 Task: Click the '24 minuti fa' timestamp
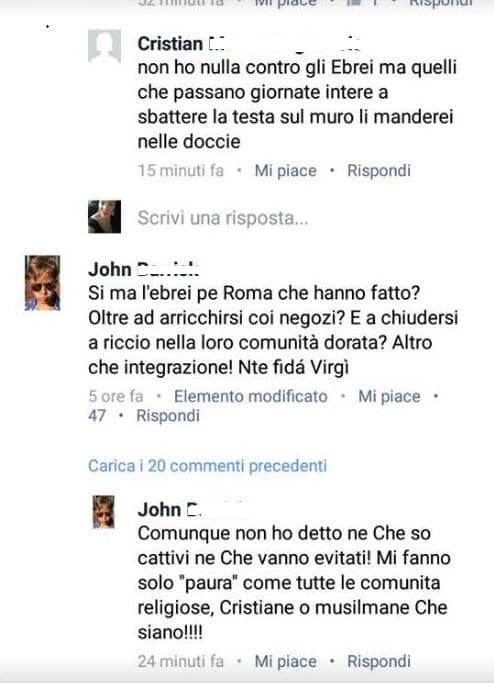[181, 661]
